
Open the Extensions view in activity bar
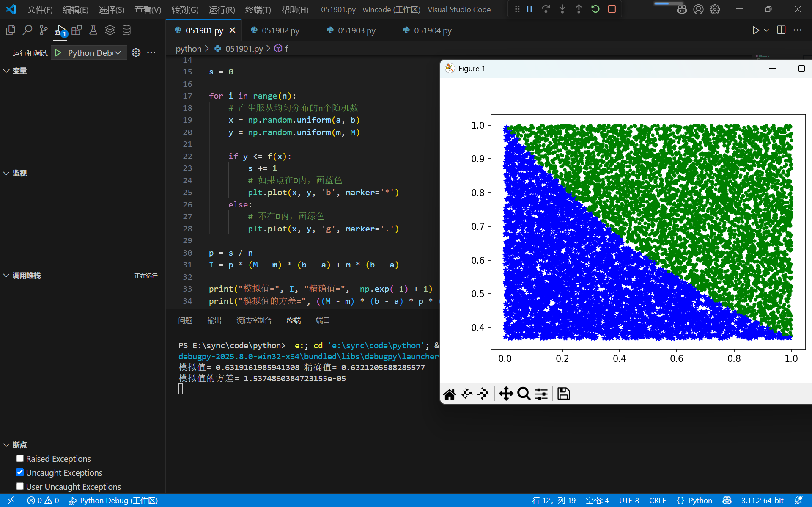pos(77,30)
